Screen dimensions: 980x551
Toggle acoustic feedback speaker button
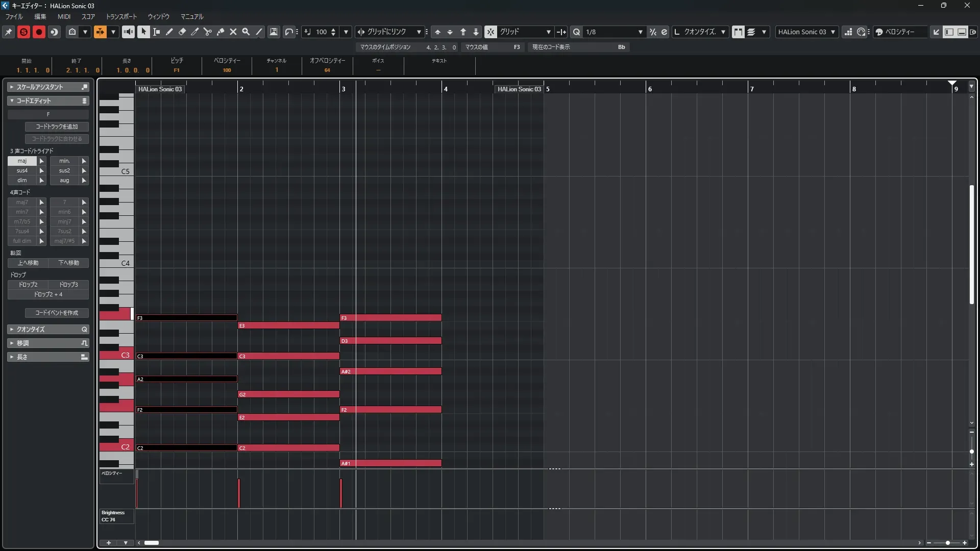[x=128, y=32]
